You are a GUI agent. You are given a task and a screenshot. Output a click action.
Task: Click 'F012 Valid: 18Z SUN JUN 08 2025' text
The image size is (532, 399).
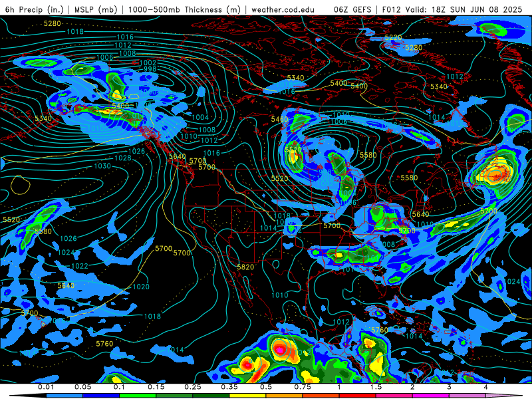(x=452, y=9)
